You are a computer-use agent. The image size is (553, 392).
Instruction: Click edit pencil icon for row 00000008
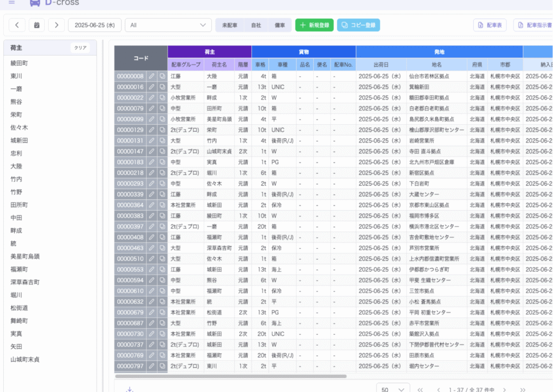click(x=152, y=77)
